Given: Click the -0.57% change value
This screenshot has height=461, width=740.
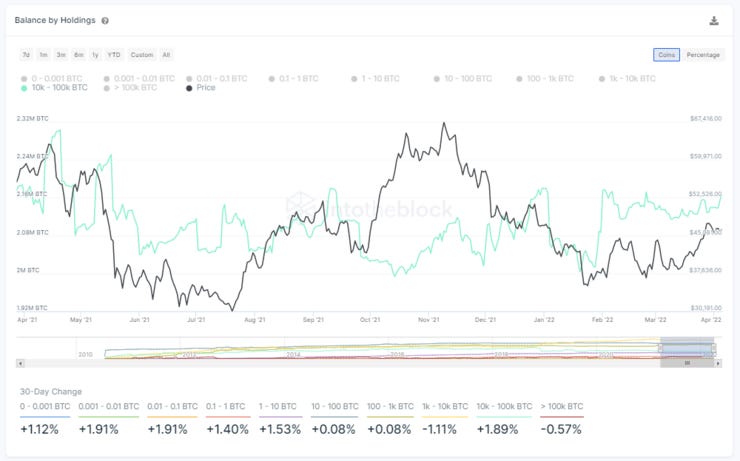Looking at the screenshot, I should click(561, 429).
